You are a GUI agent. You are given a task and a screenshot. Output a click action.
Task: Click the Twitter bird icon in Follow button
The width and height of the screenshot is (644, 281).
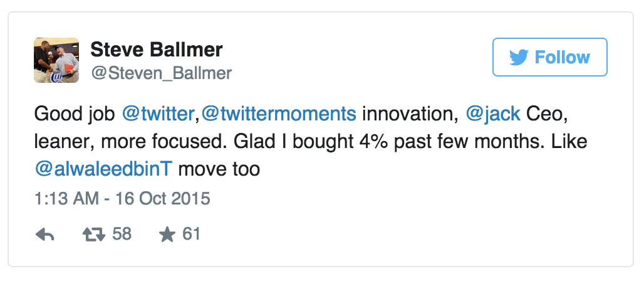click(x=519, y=58)
